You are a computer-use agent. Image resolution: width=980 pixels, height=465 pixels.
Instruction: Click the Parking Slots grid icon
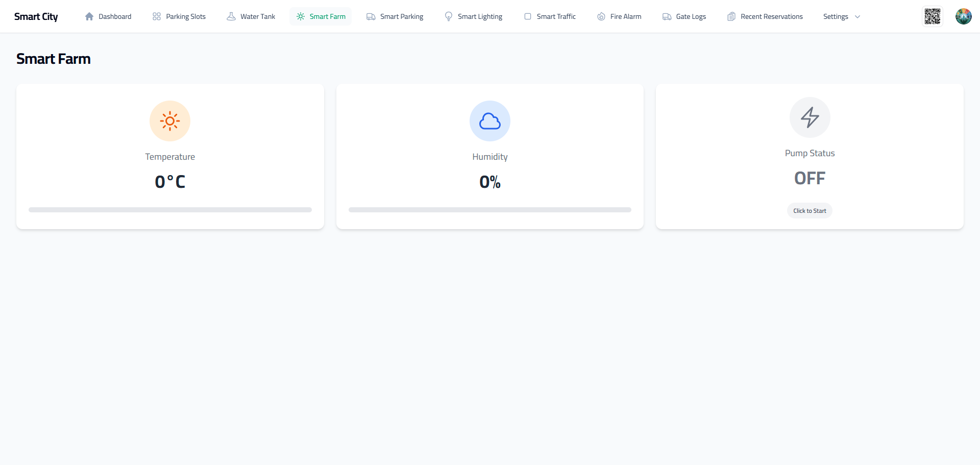click(x=157, y=16)
